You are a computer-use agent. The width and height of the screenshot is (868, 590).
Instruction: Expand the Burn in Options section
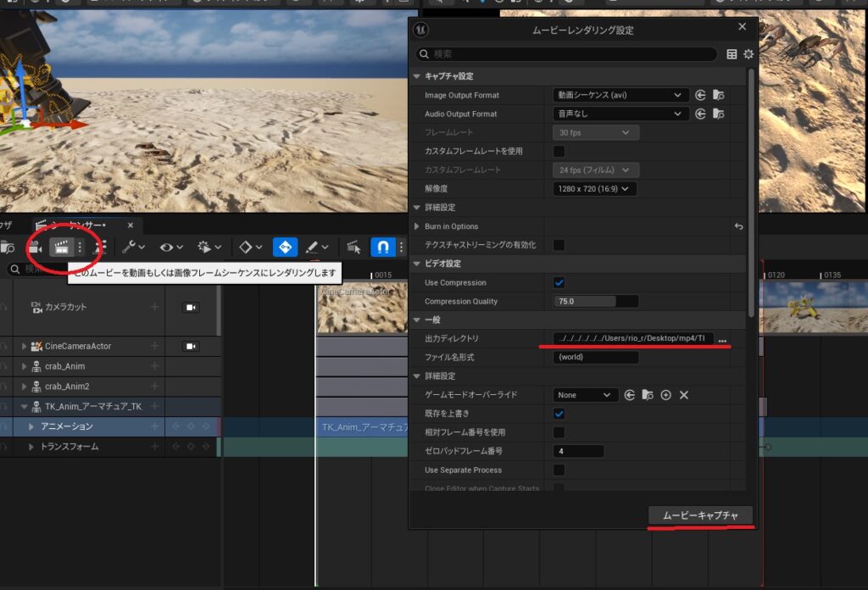[416, 226]
